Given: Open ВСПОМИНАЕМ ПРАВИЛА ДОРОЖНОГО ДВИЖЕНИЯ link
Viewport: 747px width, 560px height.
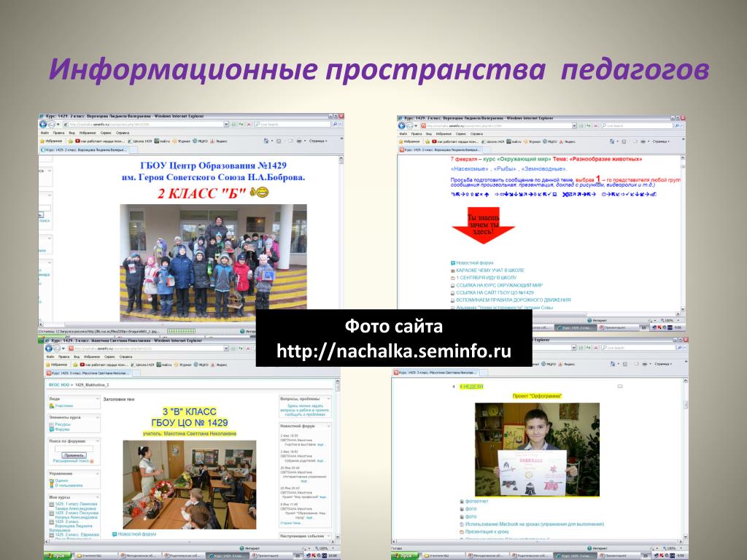Looking at the screenshot, I should coord(513,300).
